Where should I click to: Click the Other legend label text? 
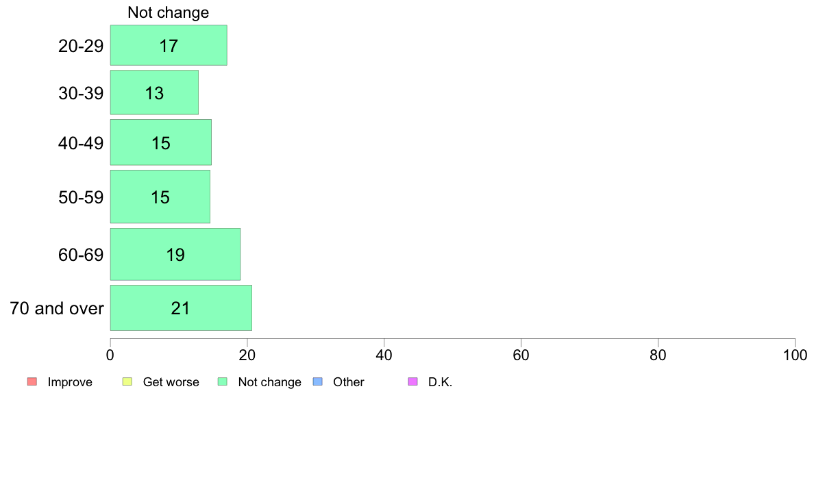[348, 382]
